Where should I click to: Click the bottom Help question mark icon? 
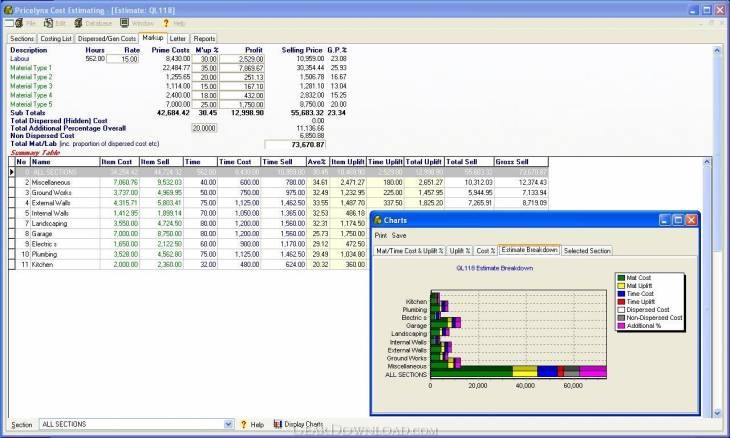pyautogui.click(x=243, y=424)
